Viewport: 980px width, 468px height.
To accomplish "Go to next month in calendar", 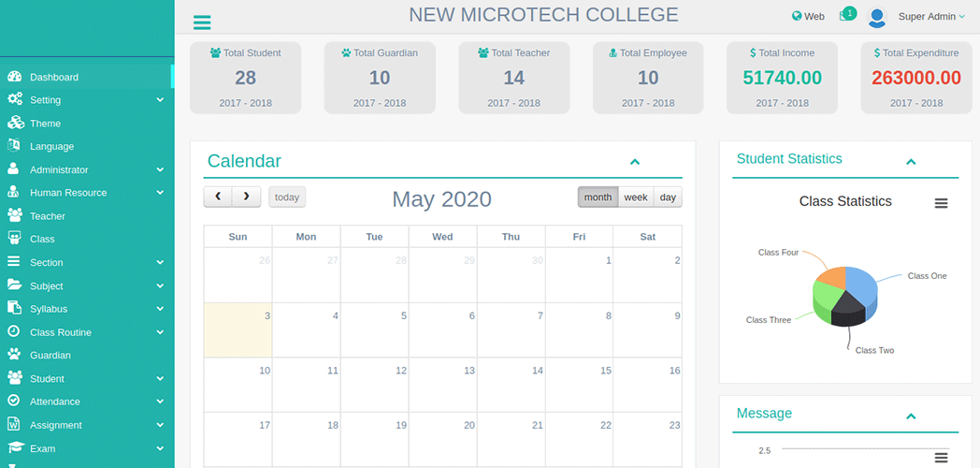I will (246, 197).
